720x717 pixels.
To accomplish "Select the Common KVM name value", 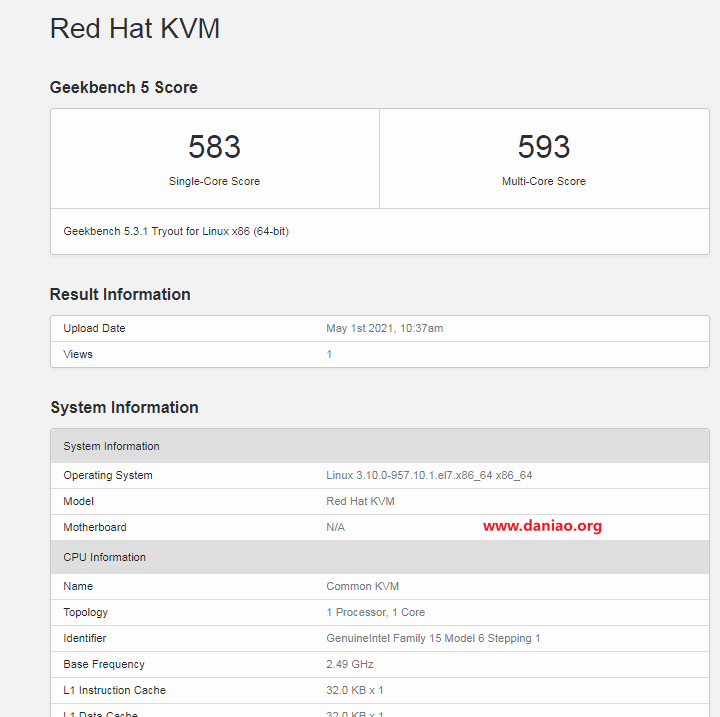I will click(362, 587).
